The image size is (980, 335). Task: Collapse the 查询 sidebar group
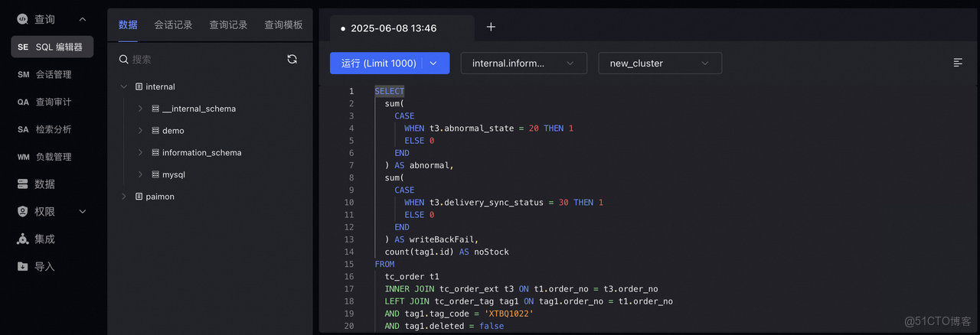click(x=83, y=19)
